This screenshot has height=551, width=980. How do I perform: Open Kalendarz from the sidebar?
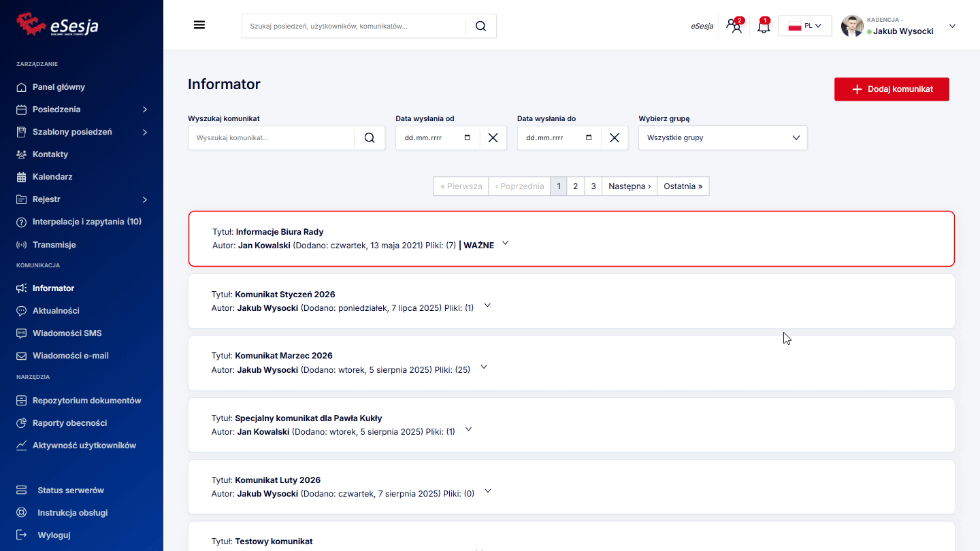[52, 177]
